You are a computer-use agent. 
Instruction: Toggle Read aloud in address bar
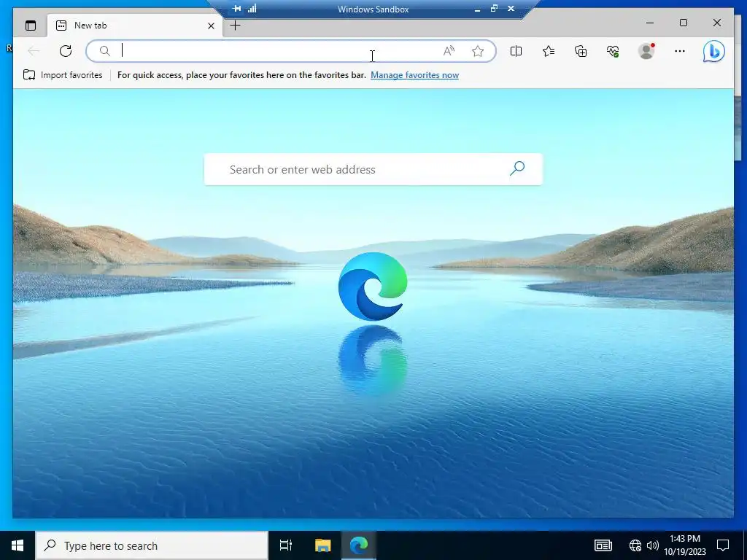(449, 51)
